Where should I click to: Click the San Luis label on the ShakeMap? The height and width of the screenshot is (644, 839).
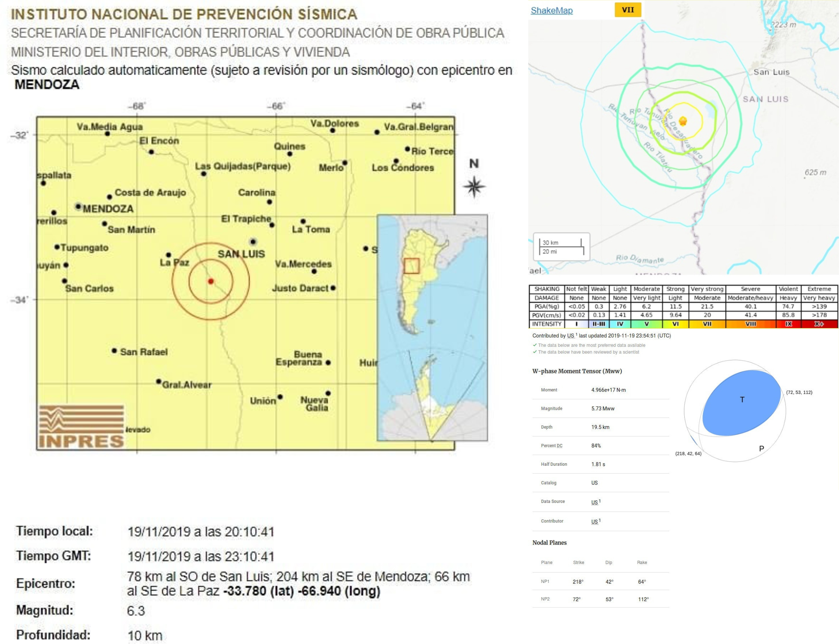pos(772,72)
